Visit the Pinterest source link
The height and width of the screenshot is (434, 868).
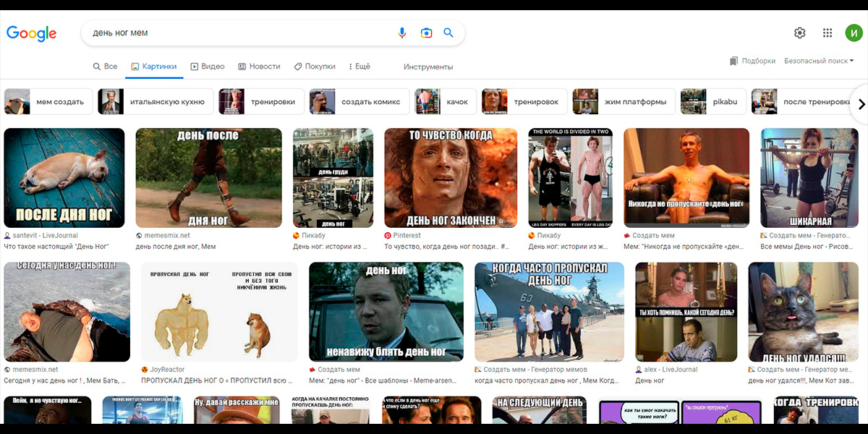402,236
